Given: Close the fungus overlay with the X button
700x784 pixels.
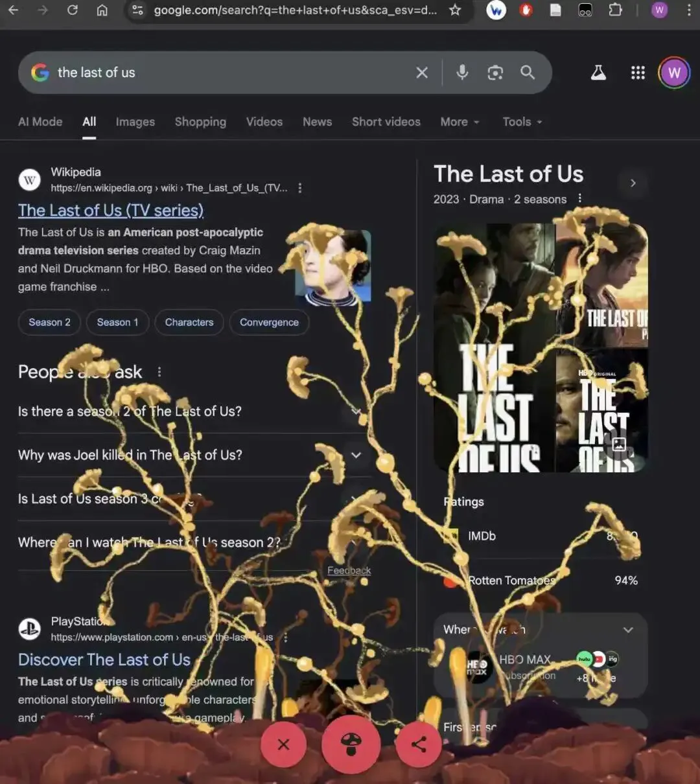Looking at the screenshot, I should pos(283,744).
